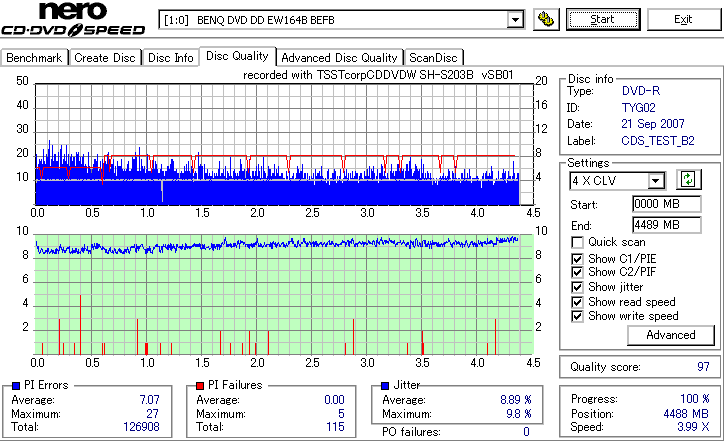Expand the 4 X CLV speed dropdown
Image resolution: width=724 pixels, height=441 pixels.
(x=655, y=181)
